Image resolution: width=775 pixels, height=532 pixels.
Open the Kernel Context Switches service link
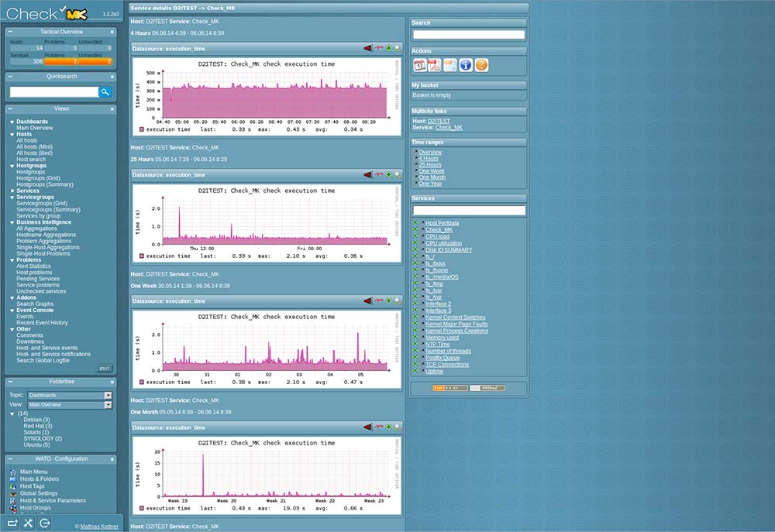pyautogui.click(x=455, y=317)
